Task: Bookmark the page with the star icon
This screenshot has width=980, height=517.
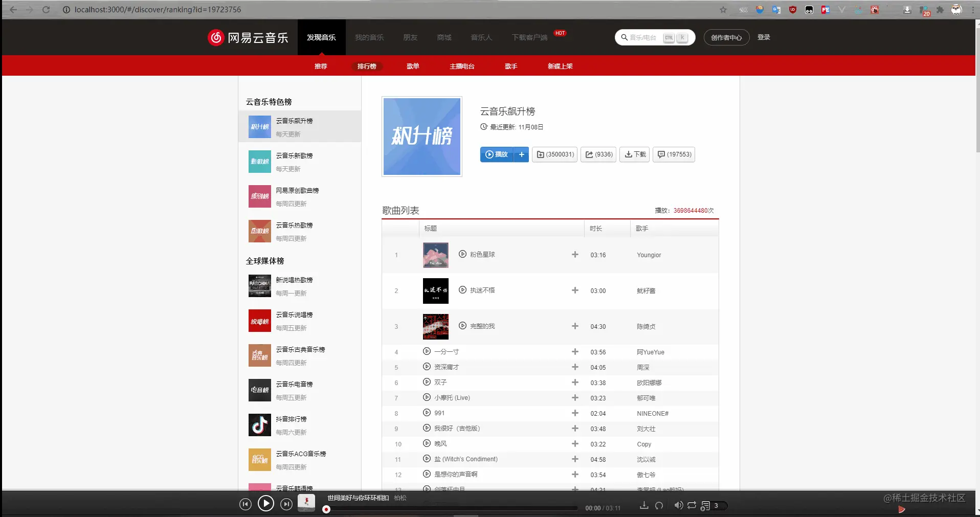Action: click(723, 10)
